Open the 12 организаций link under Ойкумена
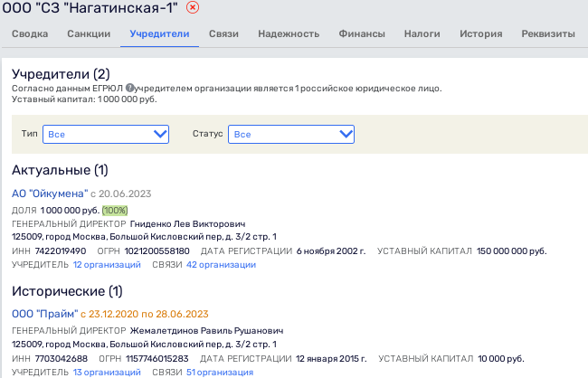Image resolution: width=588 pixels, height=378 pixels. pos(107,265)
